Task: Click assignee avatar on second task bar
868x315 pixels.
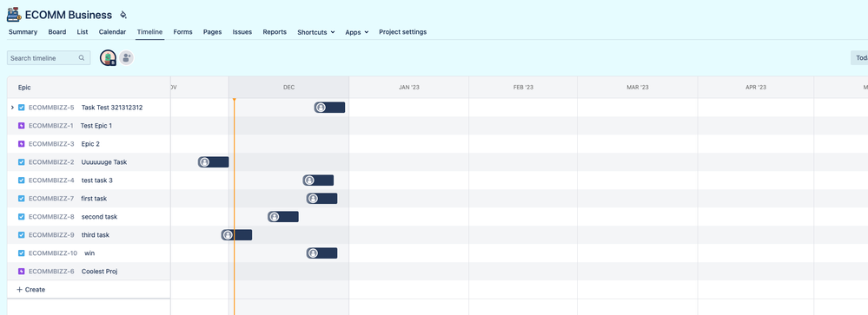Action: pos(274,217)
